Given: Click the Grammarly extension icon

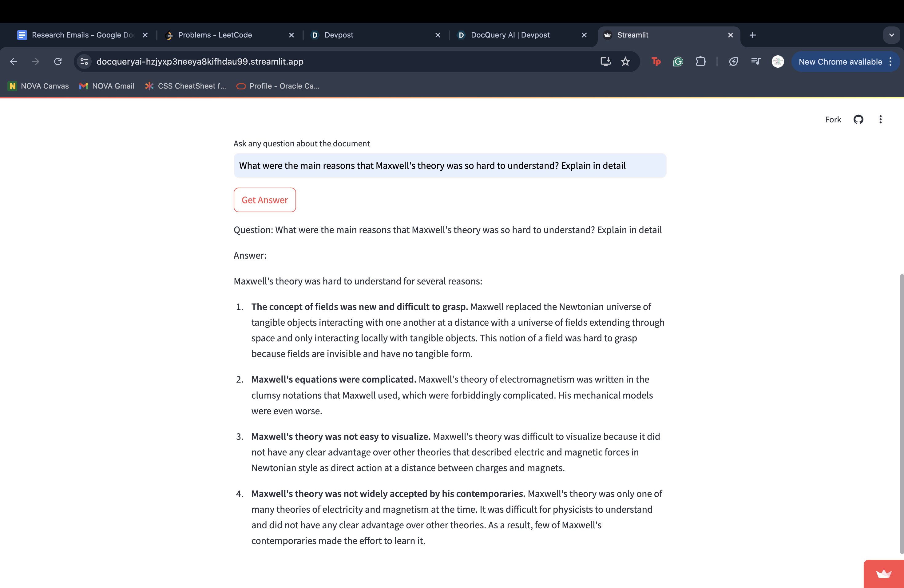Looking at the screenshot, I should (x=678, y=62).
